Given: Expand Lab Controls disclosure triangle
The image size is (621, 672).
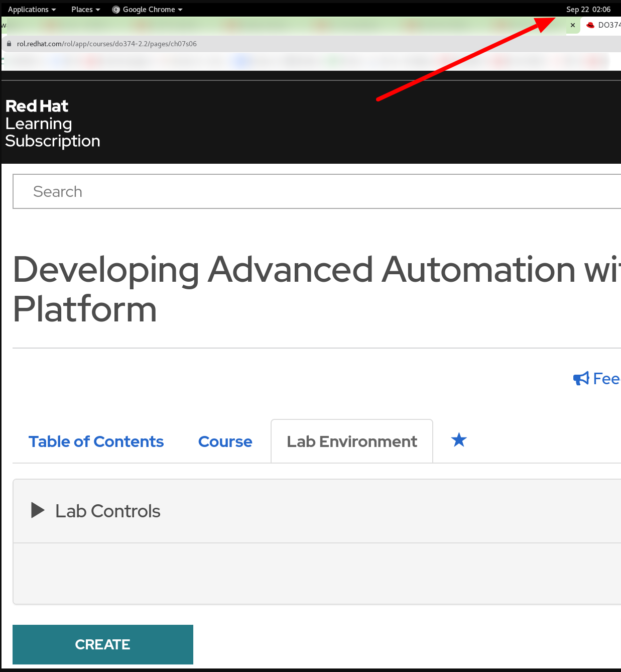Looking at the screenshot, I should [x=38, y=510].
